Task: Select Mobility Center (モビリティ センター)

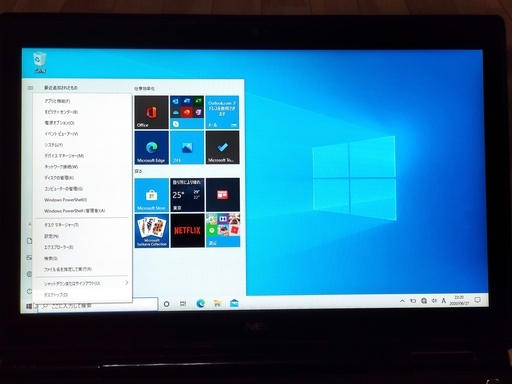Action: tap(82, 112)
